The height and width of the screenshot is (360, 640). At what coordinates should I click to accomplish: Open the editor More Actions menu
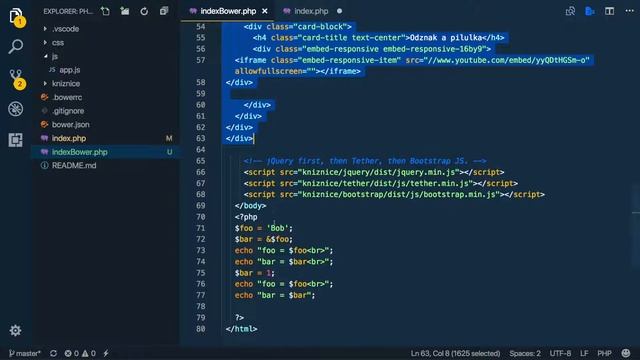click(x=629, y=11)
